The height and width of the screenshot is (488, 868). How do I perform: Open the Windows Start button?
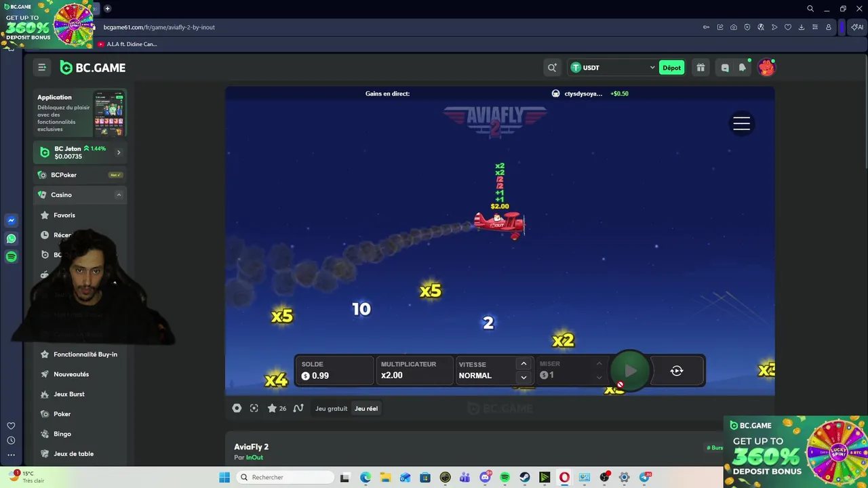(x=224, y=477)
